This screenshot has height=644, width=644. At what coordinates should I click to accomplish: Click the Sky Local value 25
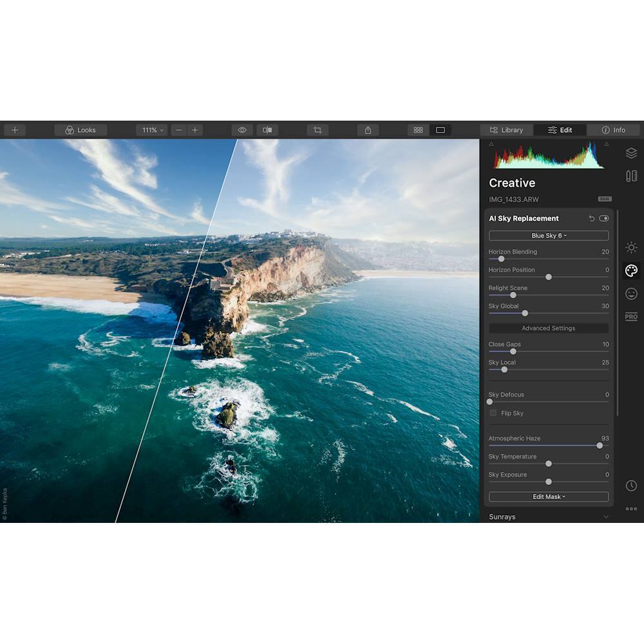coord(605,362)
